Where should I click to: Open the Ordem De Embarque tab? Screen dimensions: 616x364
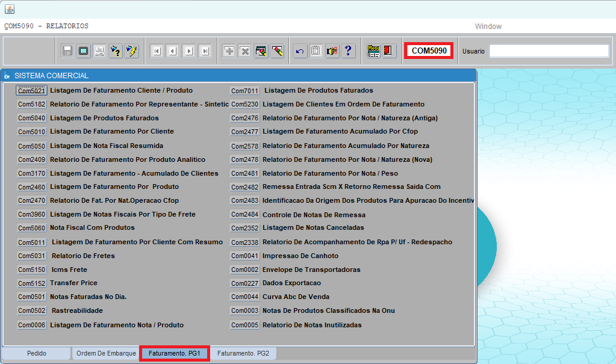click(x=106, y=354)
